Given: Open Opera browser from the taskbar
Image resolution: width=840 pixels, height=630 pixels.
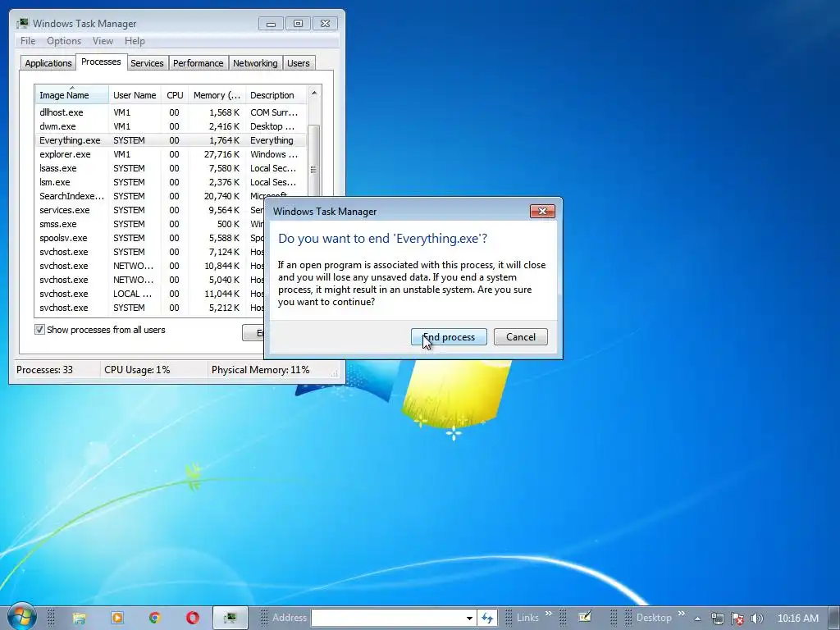Looking at the screenshot, I should tap(193, 619).
